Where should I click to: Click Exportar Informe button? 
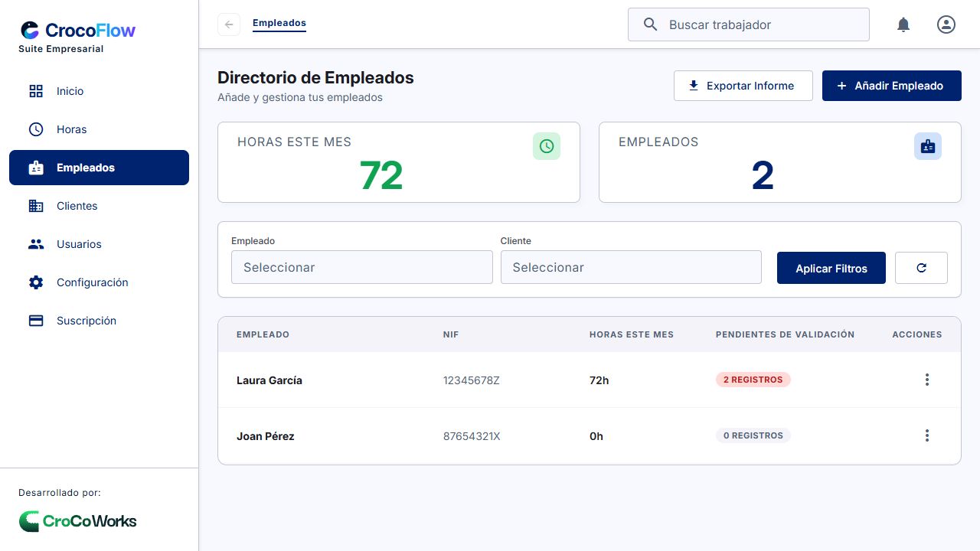(743, 86)
